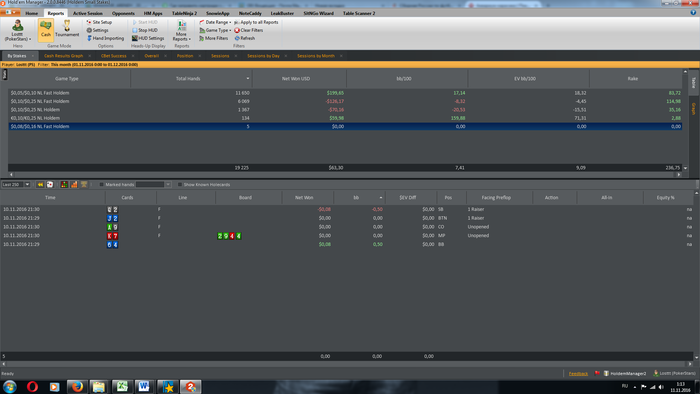The width and height of the screenshot is (700, 394).
Task: Launch Opera from the taskbar
Action: coord(32,386)
